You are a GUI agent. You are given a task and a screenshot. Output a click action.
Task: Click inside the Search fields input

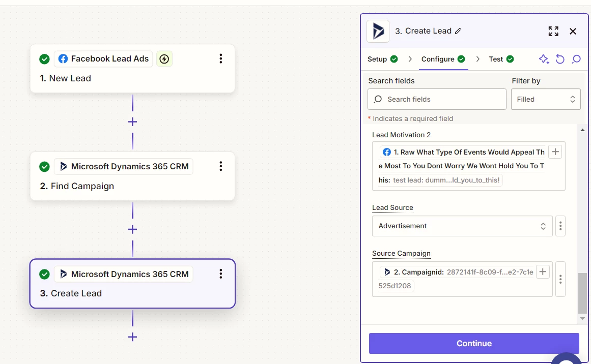coord(437,99)
